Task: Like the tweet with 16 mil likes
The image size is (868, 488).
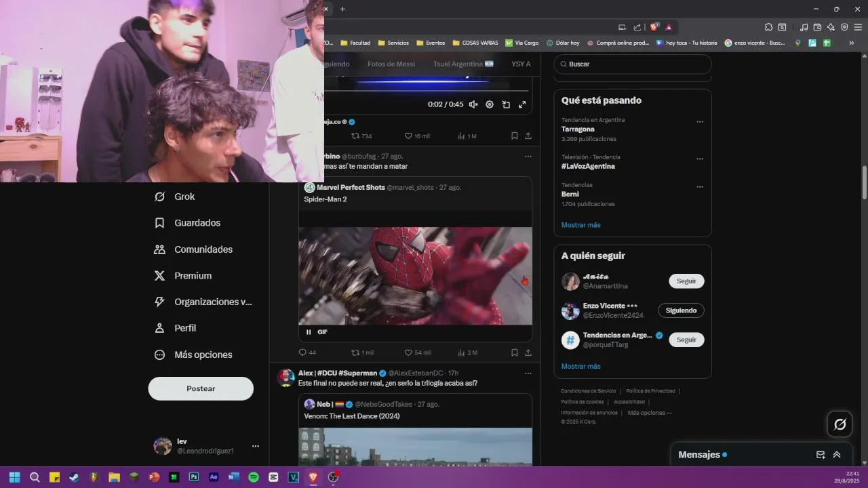Action: tap(417, 136)
